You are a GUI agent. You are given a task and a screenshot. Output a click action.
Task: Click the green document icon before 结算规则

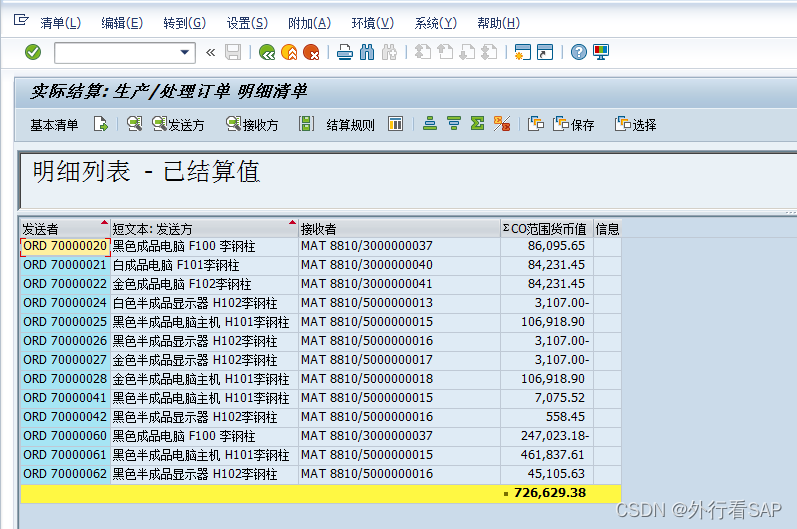(306, 124)
